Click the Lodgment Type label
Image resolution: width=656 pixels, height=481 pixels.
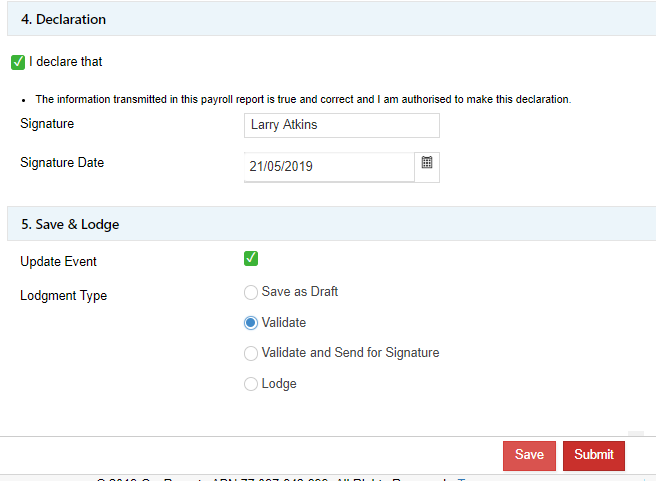(63, 296)
